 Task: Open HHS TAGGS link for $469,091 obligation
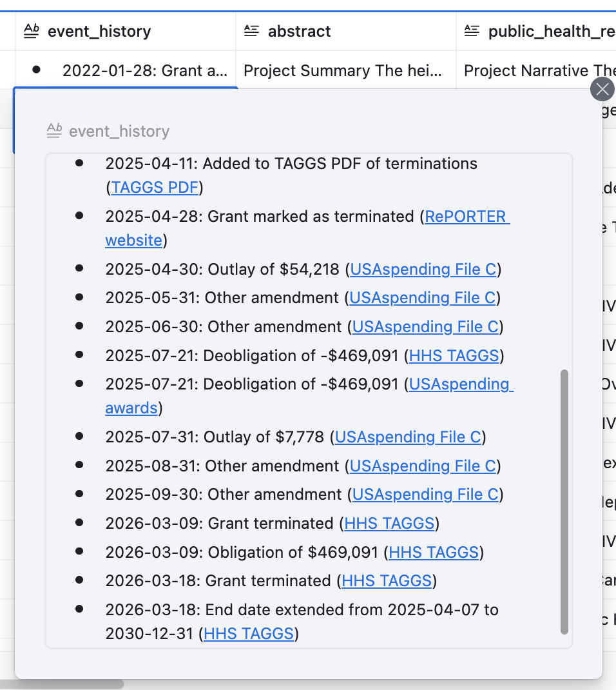pos(434,553)
